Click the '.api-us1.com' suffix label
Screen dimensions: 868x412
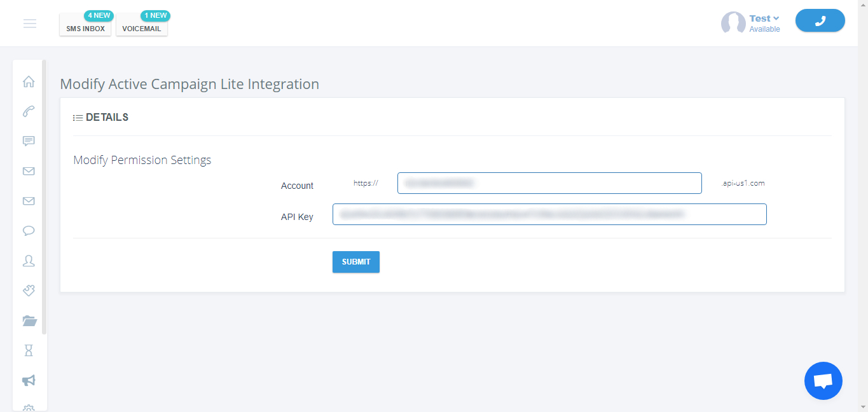[743, 183]
